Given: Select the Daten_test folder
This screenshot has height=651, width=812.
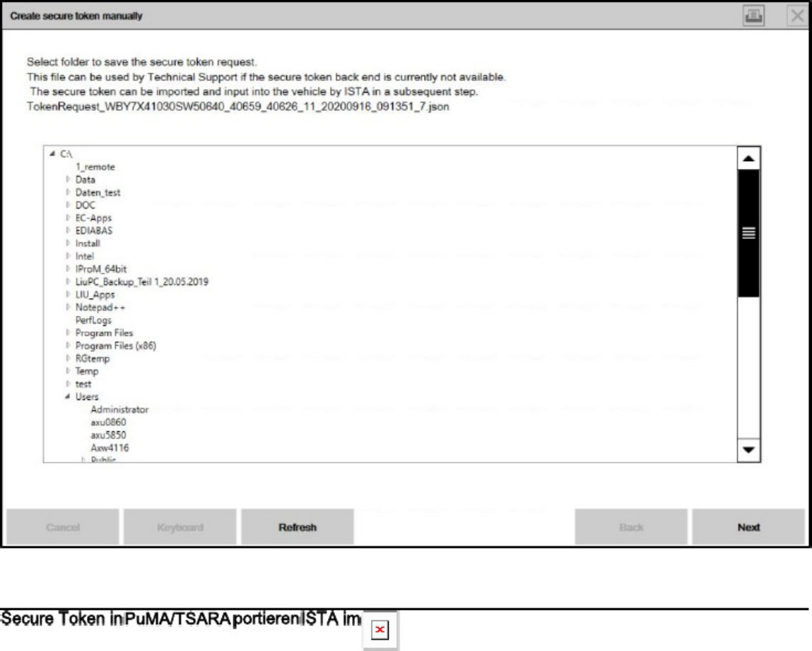Looking at the screenshot, I should [98, 192].
